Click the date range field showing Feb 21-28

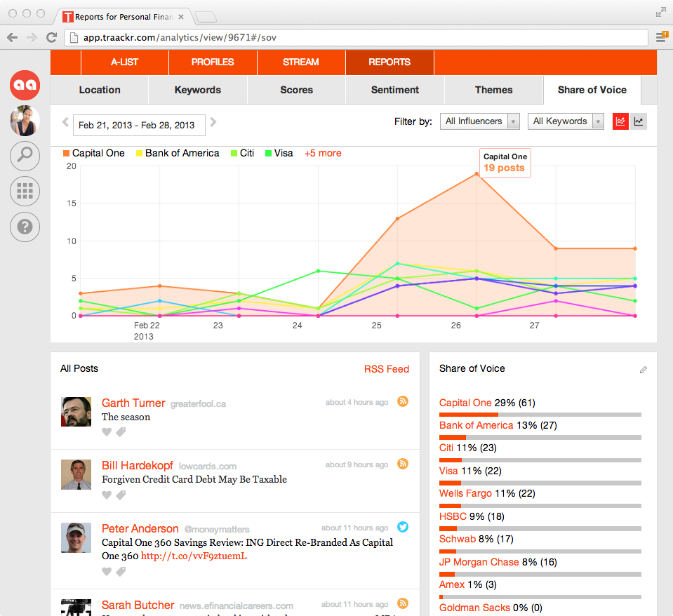pyautogui.click(x=138, y=124)
